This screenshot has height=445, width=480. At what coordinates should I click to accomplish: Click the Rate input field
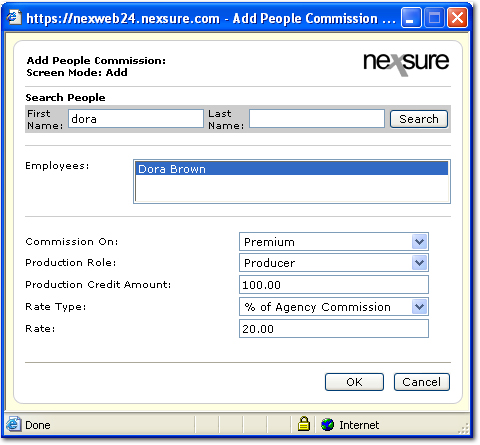[x=334, y=329]
